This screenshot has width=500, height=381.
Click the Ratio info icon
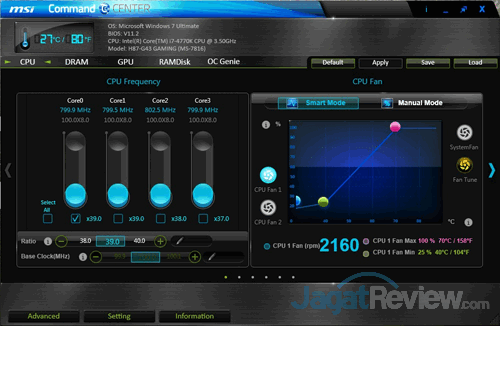(48, 241)
